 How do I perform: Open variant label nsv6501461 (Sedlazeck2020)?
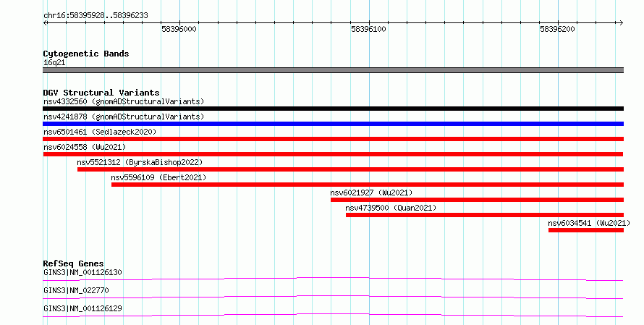[x=100, y=132]
